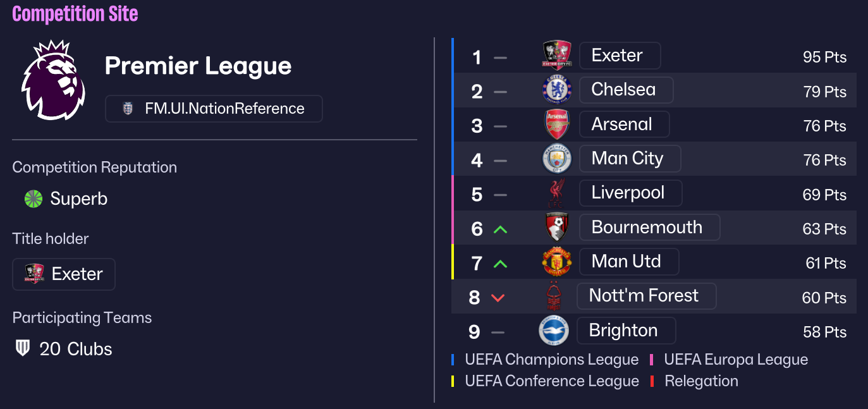The image size is (868, 409).
Task: Click the green Superb reputation icon
Action: (x=33, y=199)
